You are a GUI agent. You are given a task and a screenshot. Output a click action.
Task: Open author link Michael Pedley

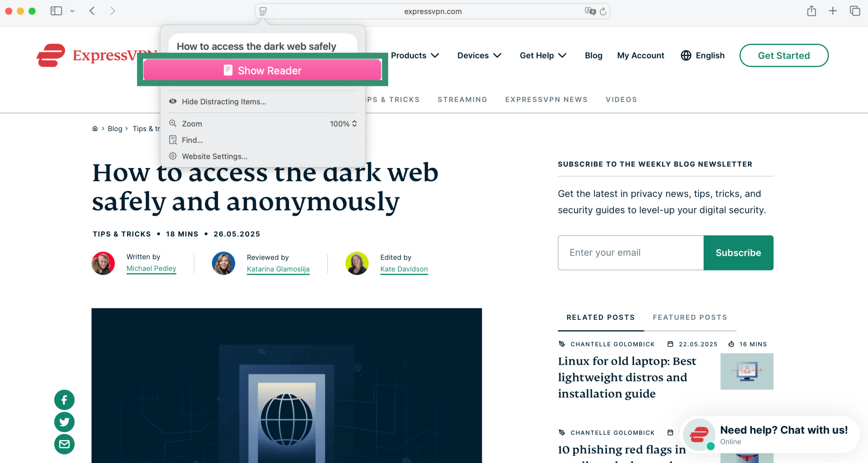click(x=151, y=269)
